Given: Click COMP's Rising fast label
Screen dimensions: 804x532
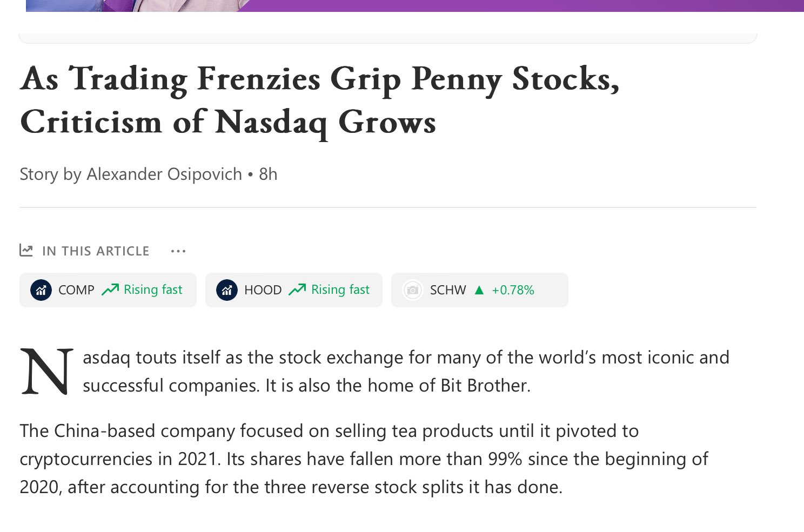Looking at the screenshot, I should pyautogui.click(x=153, y=289).
